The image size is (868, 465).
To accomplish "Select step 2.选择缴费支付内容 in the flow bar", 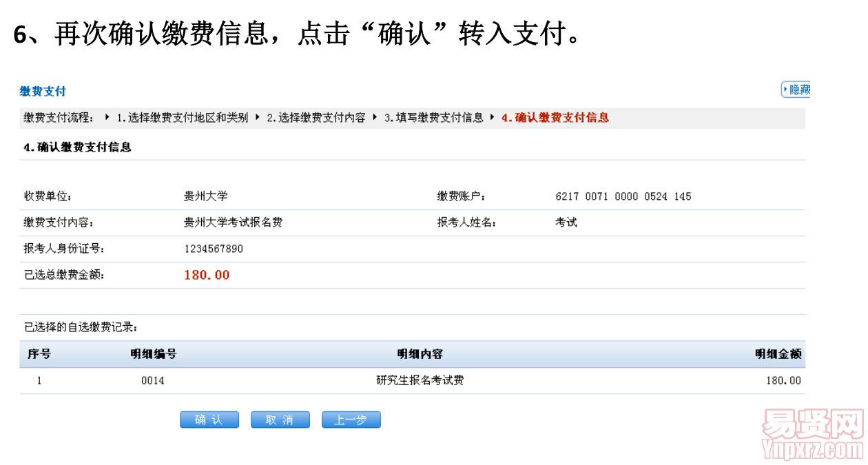I will tap(316, 117).
